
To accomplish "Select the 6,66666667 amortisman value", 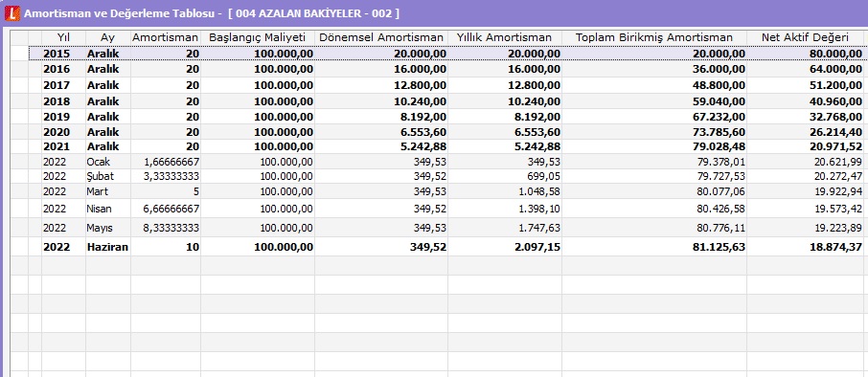I will 166,209.
